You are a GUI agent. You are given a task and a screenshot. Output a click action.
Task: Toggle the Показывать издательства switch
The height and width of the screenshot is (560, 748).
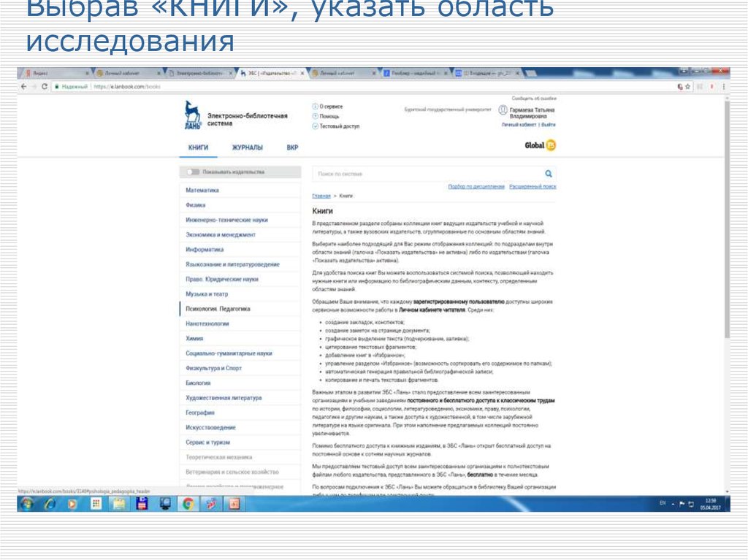tap(191, 172)
